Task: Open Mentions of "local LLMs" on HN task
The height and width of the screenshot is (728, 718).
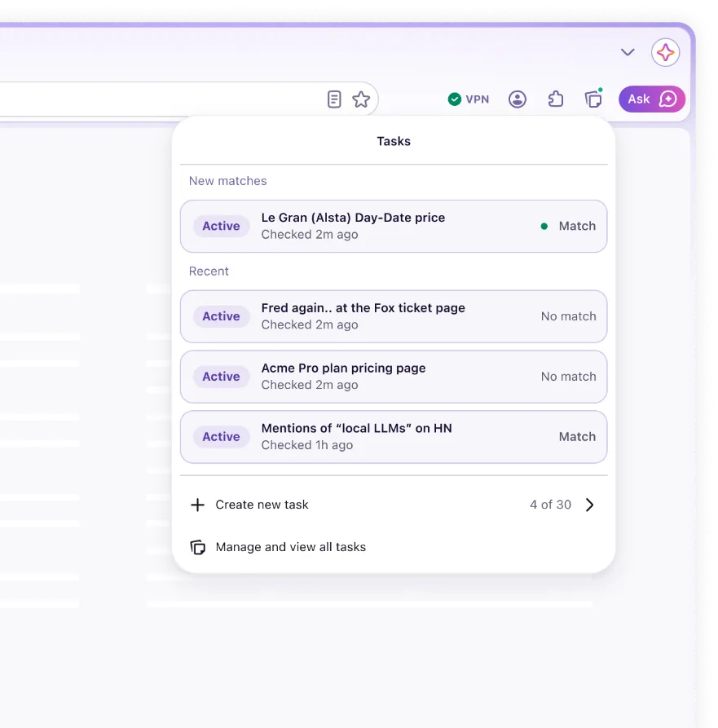Action: (393, 436)
